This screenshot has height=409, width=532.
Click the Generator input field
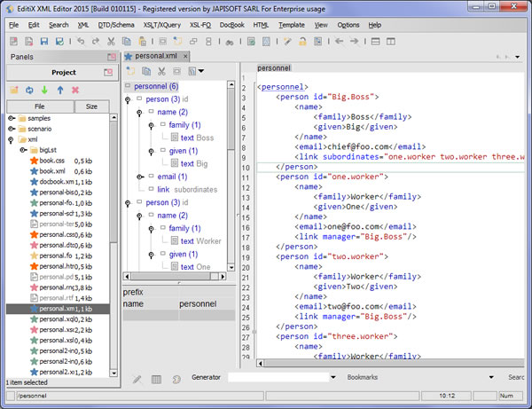point(278,377)
